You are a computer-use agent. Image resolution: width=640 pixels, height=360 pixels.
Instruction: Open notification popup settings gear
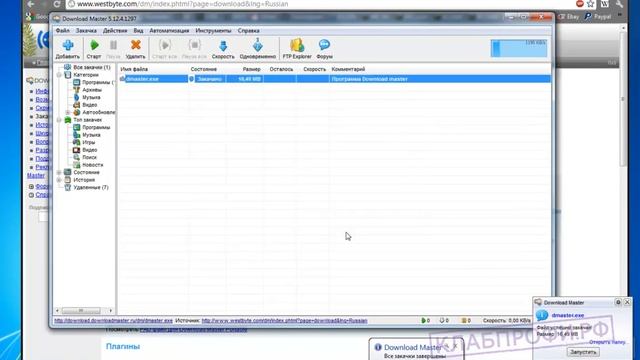point(618,302)
